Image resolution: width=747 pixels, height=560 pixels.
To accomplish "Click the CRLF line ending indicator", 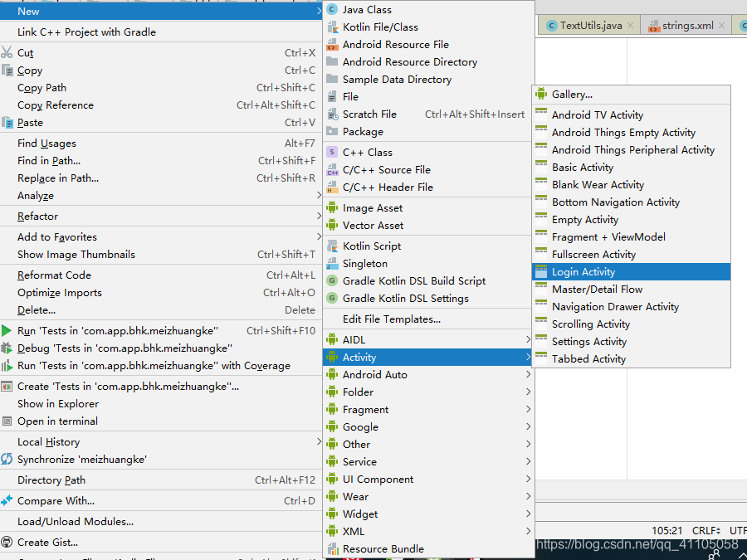I will [x=705, y=530].
